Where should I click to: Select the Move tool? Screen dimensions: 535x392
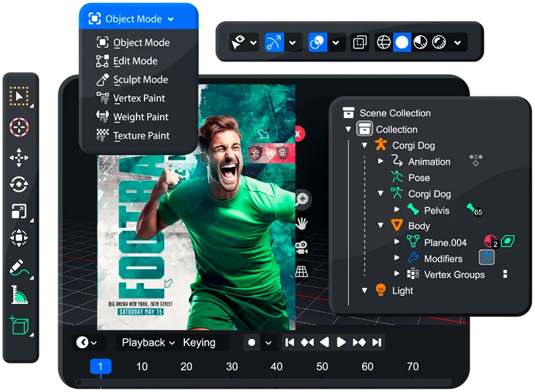point(19,159)
